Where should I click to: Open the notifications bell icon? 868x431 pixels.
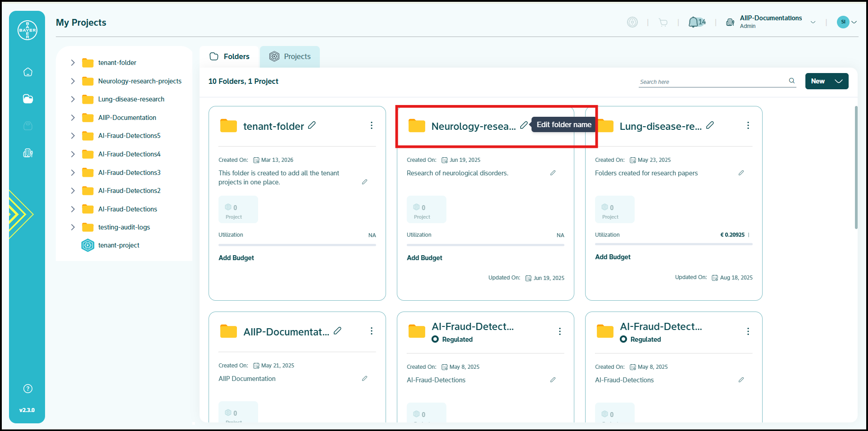[x=693, y=22]
